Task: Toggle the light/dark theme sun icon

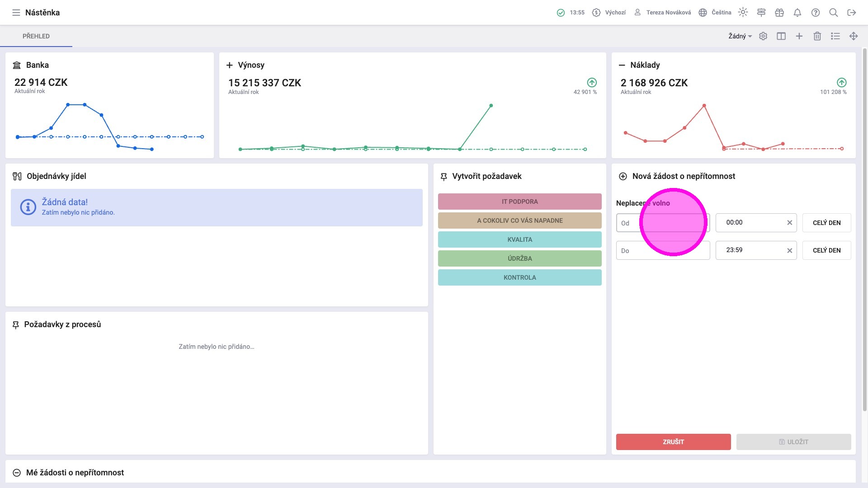Action: pos(743,12)
